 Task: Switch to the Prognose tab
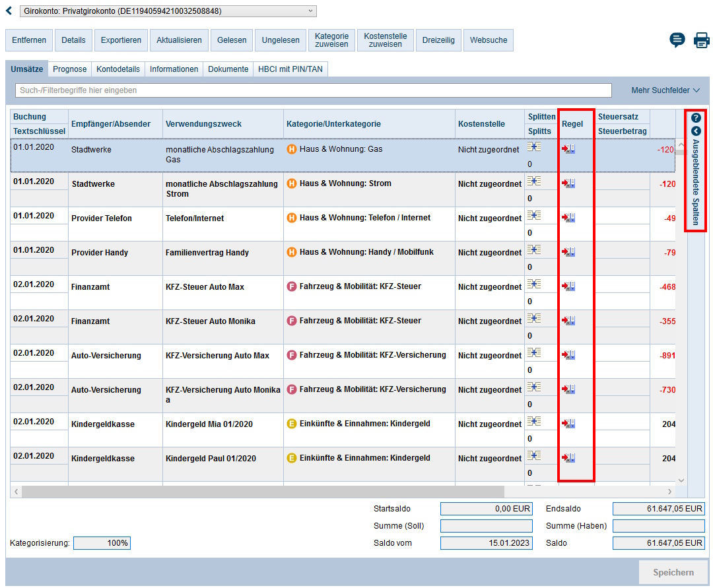[70, 69]
